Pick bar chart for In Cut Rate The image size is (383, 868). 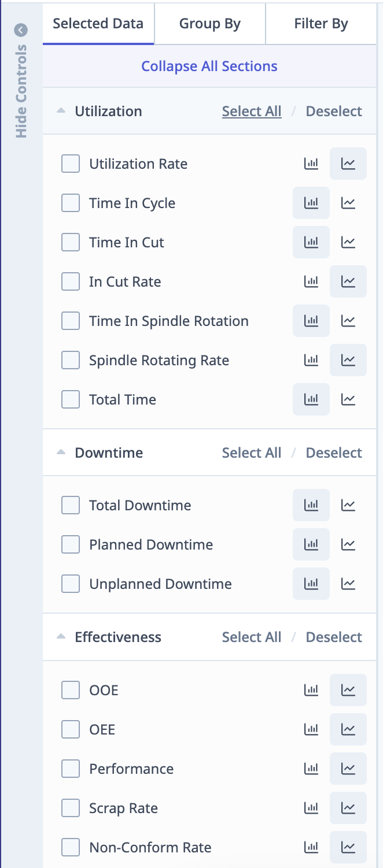[311, 281]
